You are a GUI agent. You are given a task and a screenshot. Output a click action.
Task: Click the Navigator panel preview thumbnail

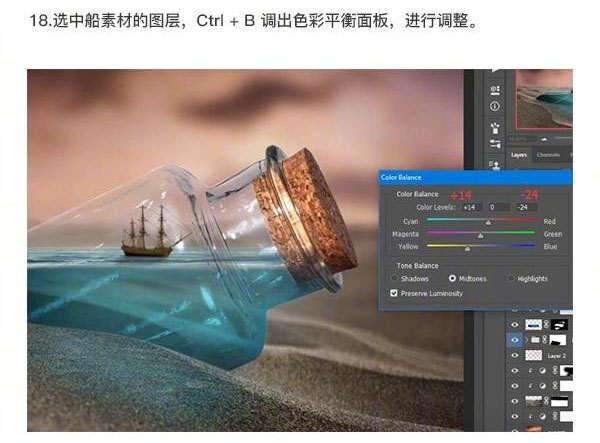click(544, 100)
